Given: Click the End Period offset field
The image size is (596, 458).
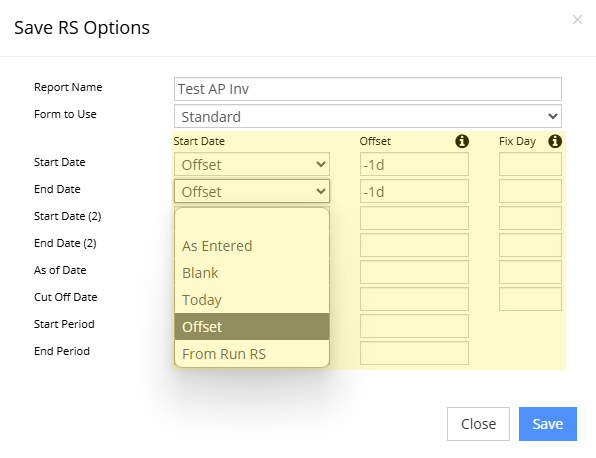Looking at the screenshot, I should (414, 353).
